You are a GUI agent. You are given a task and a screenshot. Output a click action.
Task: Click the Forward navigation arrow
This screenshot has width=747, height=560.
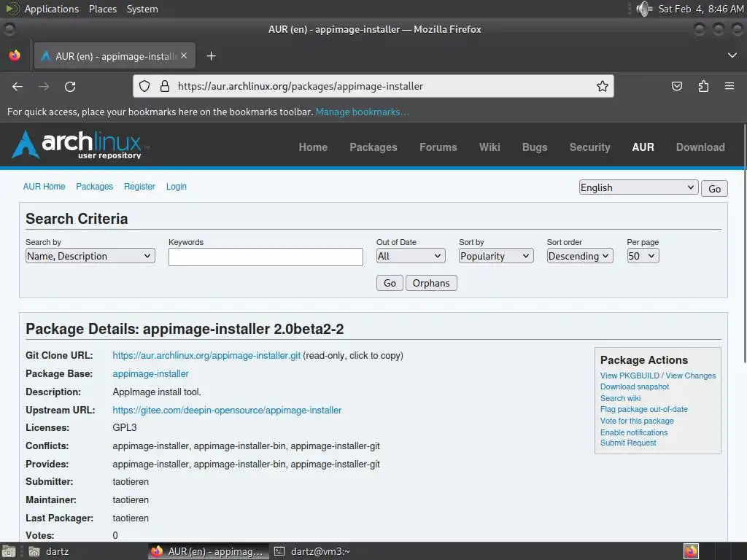[x=44, y=87]
